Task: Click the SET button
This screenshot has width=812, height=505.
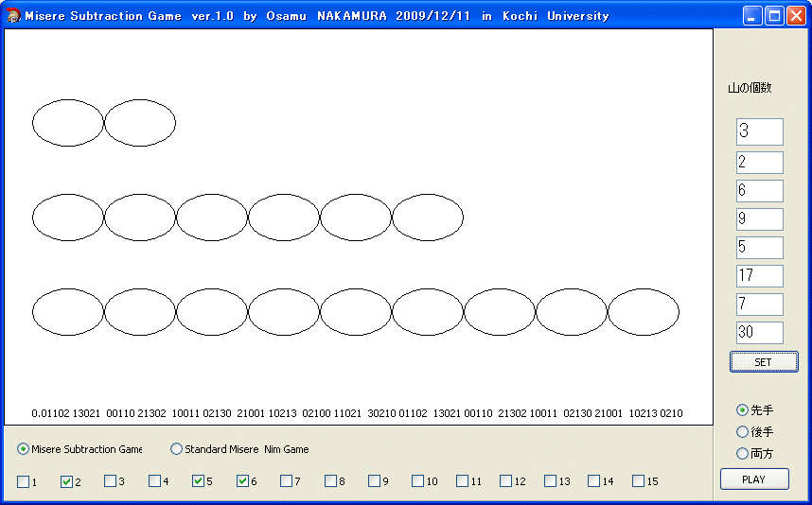Action: click(764, 361)
